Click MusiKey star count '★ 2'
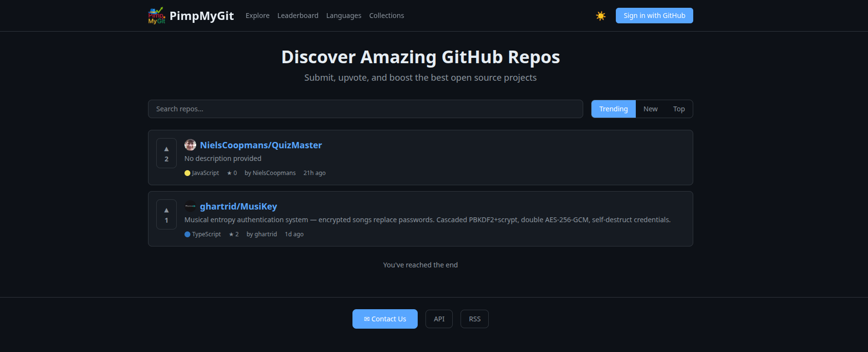This screenshot has width=868, height=352. point(234,234)
